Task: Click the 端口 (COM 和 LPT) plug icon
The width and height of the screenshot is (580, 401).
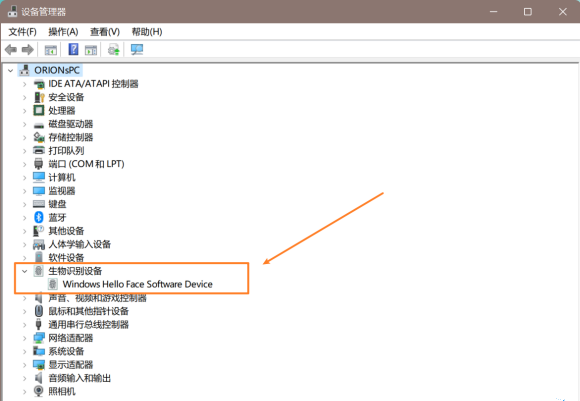Action: click(x=38, y=164)
